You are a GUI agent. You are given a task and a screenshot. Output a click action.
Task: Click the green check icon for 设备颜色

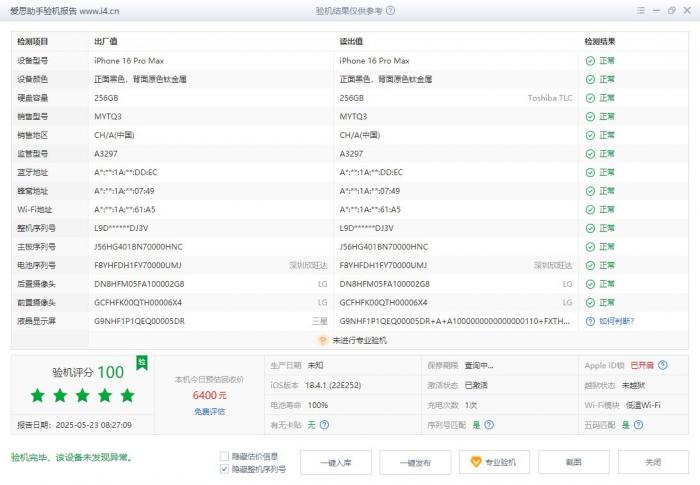590,79
